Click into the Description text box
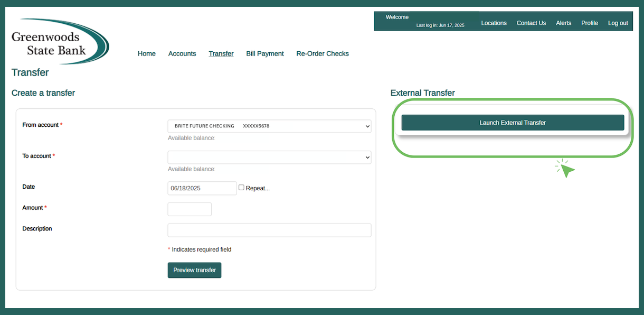Viewport: 644px width, 315px height. (x=269, y=230)
